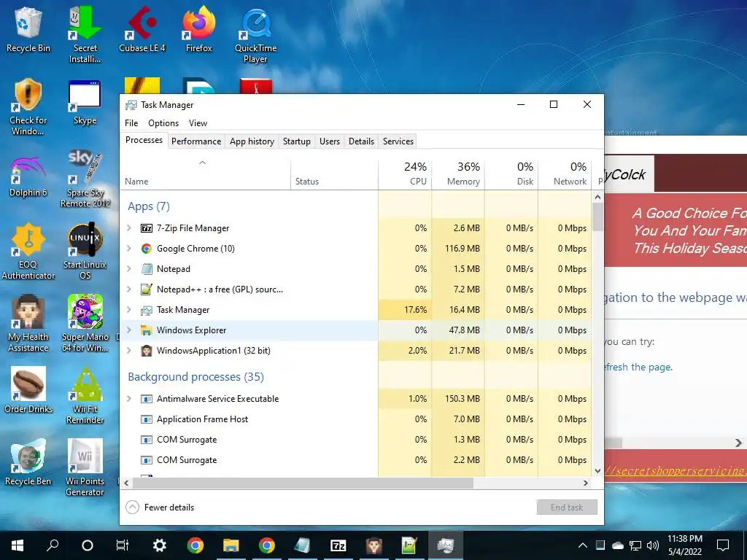Select the My Health Assistance shortcut
The width and height of the screenshot is (747, 560).
(x=28, y=323)
